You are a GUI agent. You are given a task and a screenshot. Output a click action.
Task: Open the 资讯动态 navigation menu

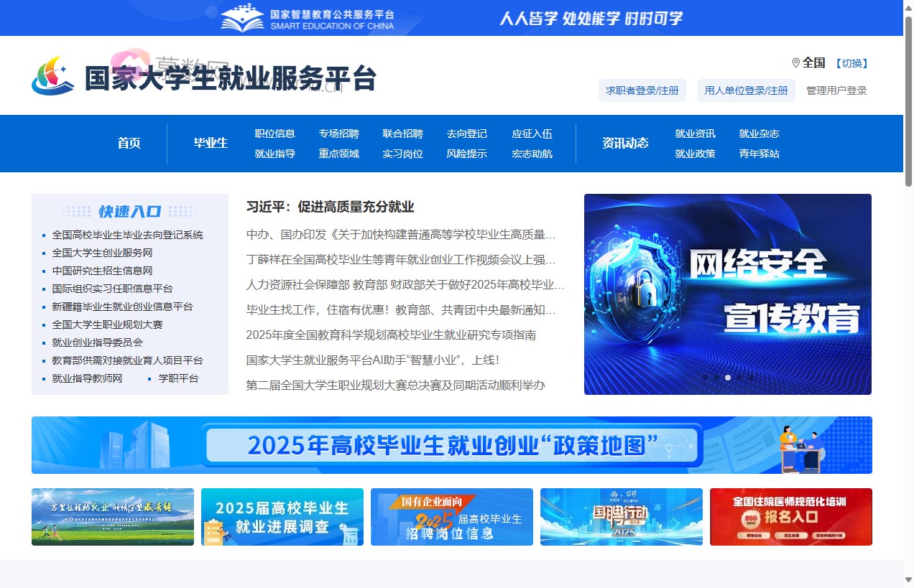[x=624, y=143]
